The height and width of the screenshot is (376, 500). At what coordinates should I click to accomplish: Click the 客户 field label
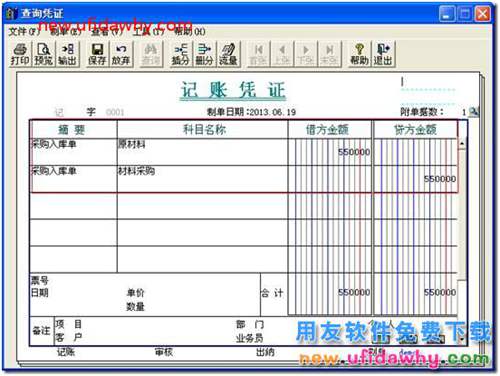pyautogui.click(x=68, y=338)
